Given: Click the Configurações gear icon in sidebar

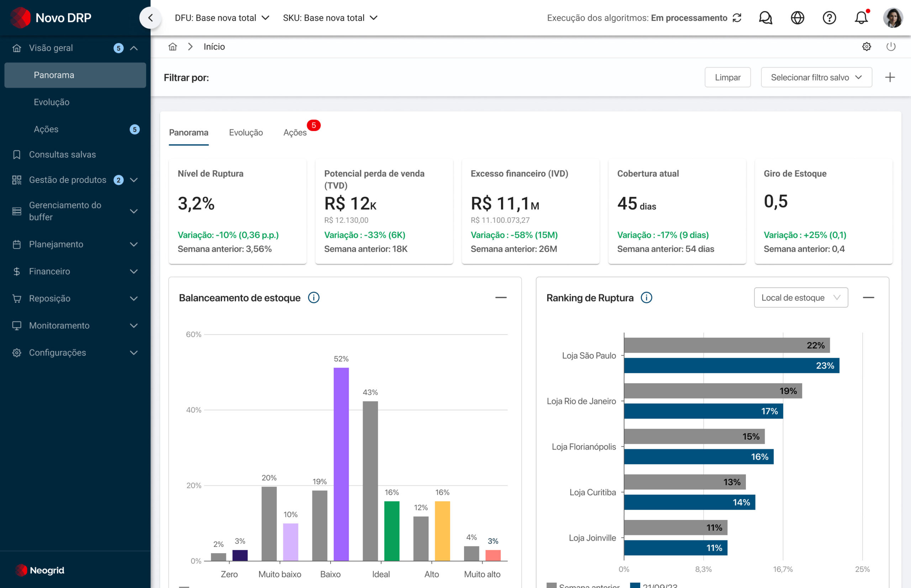Looking at the screenshot, I should pyautogui.click(x=16, y=353).
